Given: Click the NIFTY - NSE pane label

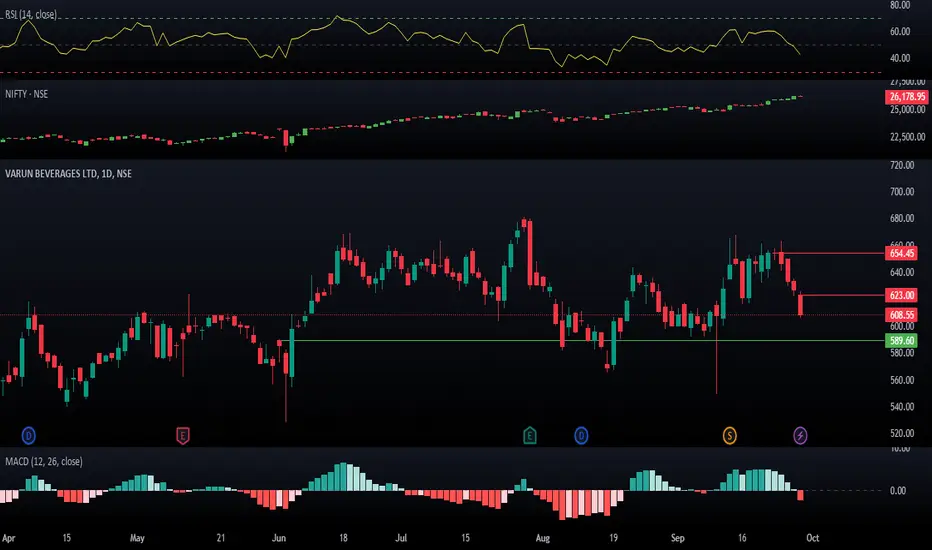Looking at the screenshot, I should (27, 94).
